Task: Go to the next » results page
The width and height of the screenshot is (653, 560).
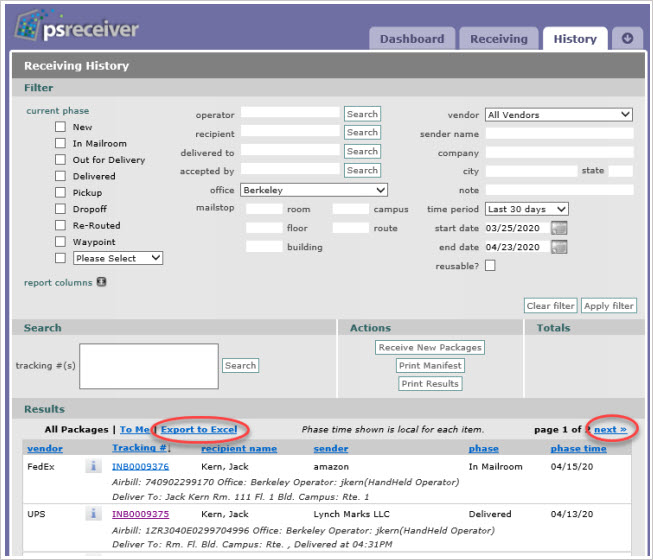Action: click(x=611, y=429)
